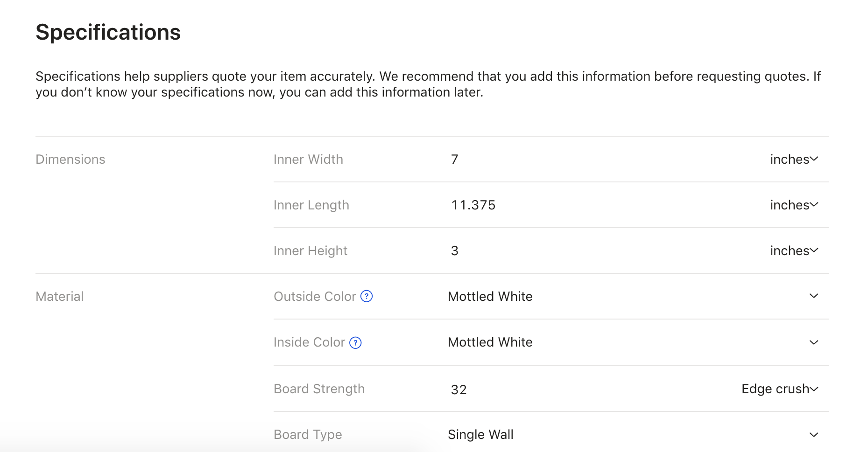Click the Inner Height label
Screen dimensions: 868x452
(311, 251)
